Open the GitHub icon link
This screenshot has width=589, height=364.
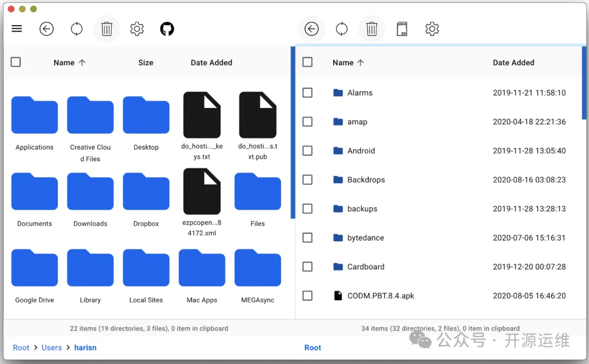point(167,29)
